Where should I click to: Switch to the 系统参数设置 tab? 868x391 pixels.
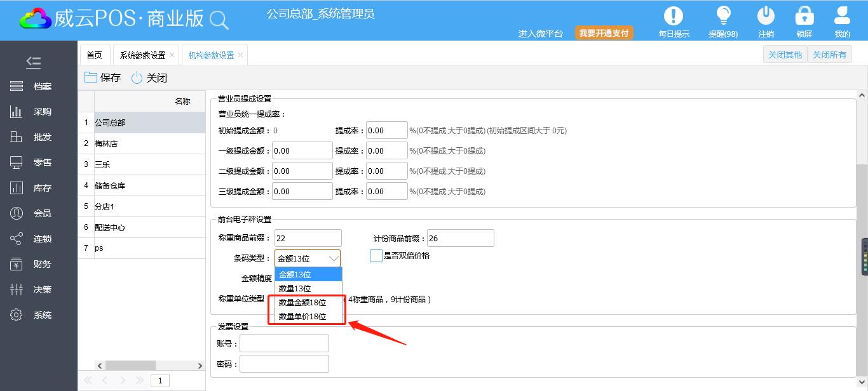pyautogui.click(x=142, y=55)
